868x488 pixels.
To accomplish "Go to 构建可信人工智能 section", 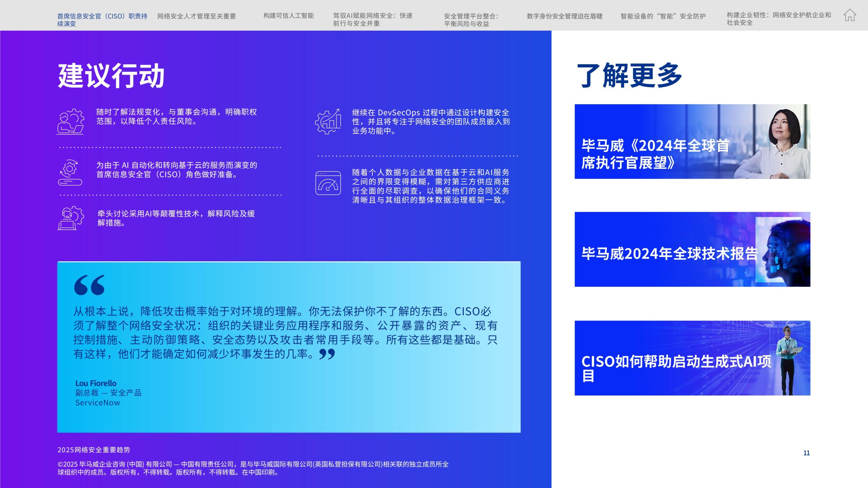I will point(289,16).
